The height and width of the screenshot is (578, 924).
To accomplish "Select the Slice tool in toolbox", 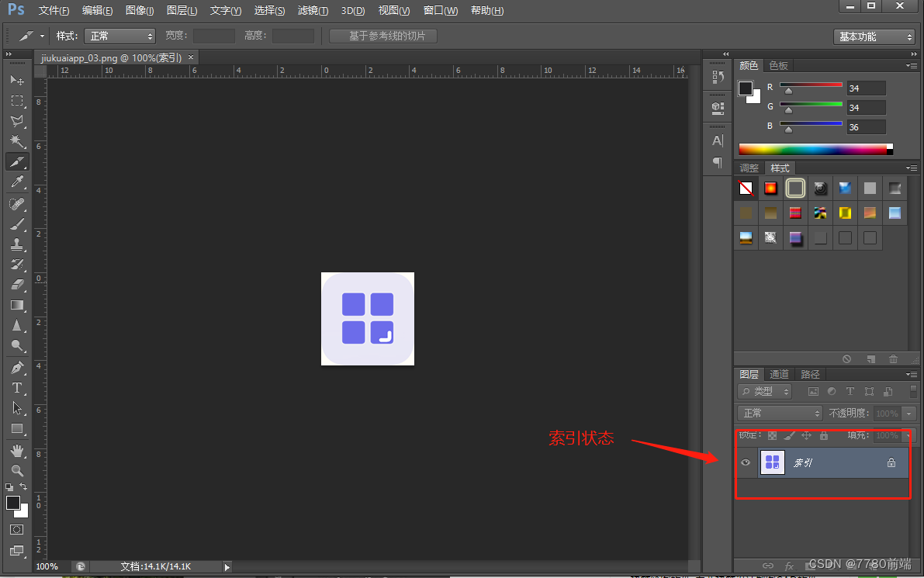I will 17,161.
